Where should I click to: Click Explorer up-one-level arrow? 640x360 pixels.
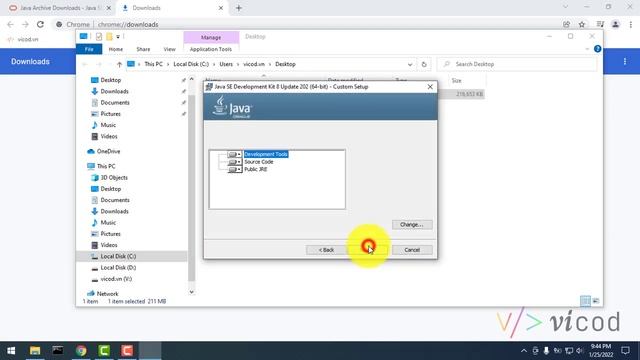(x=119, y=64)
